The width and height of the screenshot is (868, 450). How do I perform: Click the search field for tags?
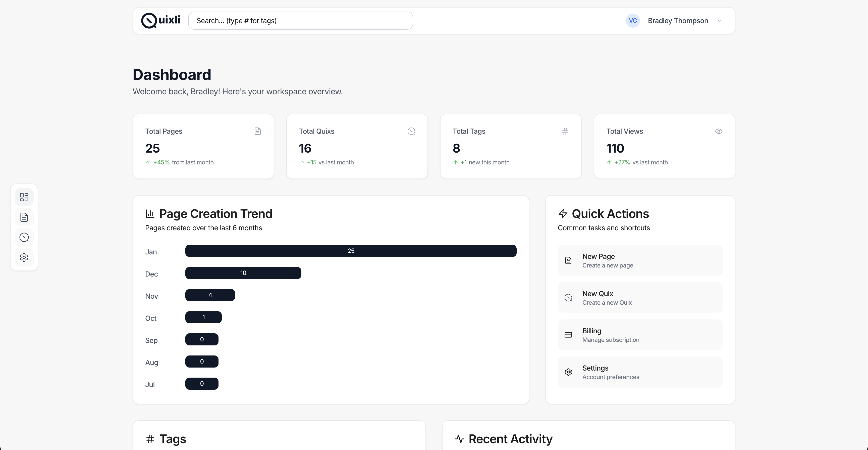(300, 21)
